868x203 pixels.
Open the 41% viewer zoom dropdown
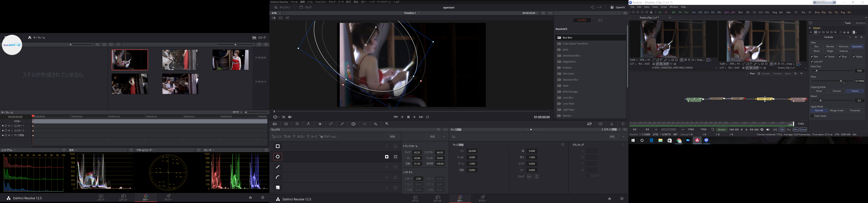[279, 13]
